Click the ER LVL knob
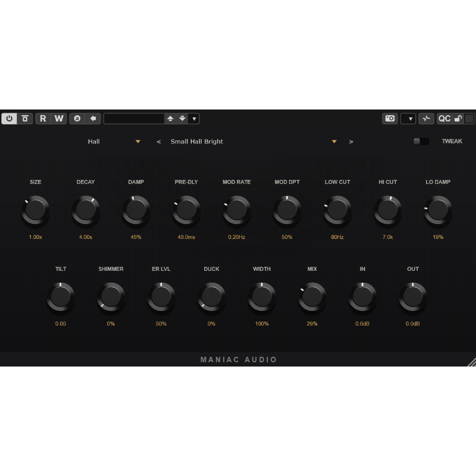Screen dimensions: 476x476 (161, 297)
